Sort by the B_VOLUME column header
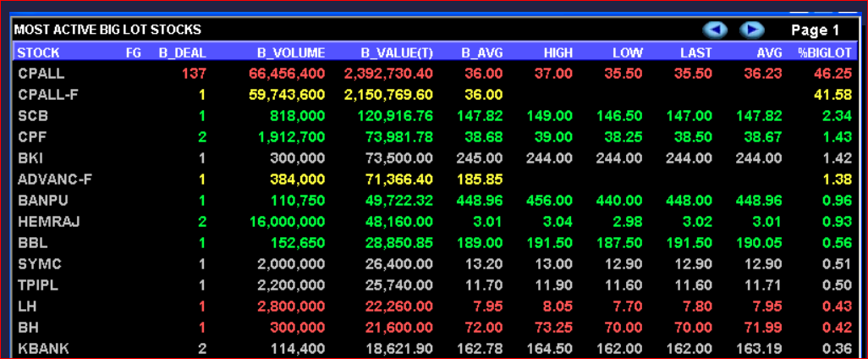868x359 pixels. click(291, 53)
